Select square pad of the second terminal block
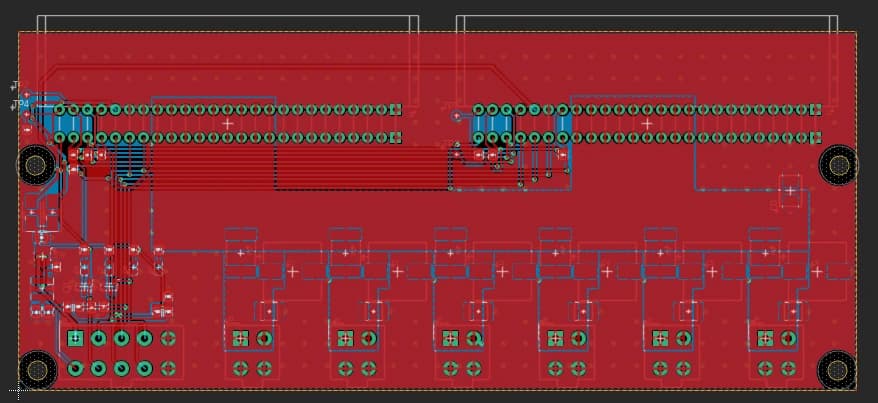Screen dimensions: 878x403 (345, 338)
